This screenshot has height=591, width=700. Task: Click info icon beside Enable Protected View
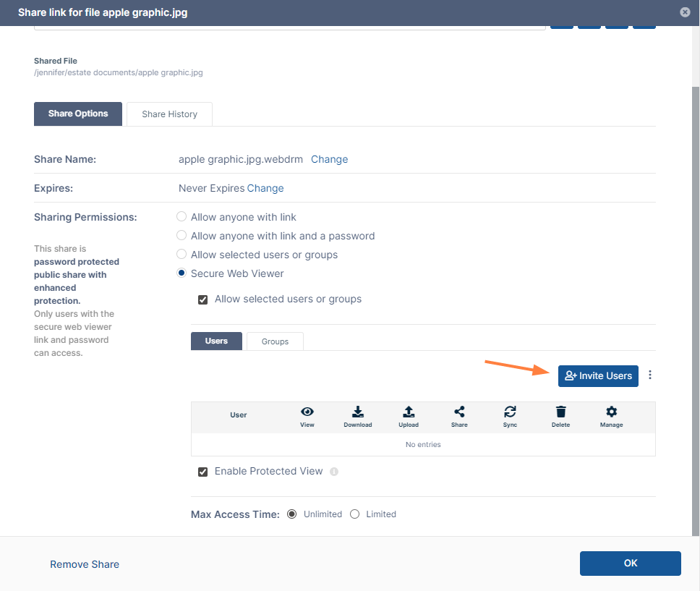(x=334, y=472)
